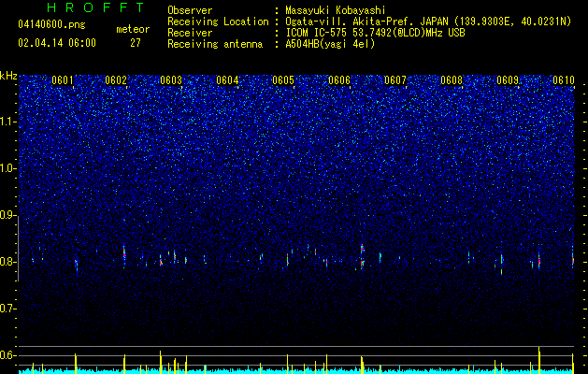Click the 0601 time marker
588x374 pixels.
tap(63, 80)
